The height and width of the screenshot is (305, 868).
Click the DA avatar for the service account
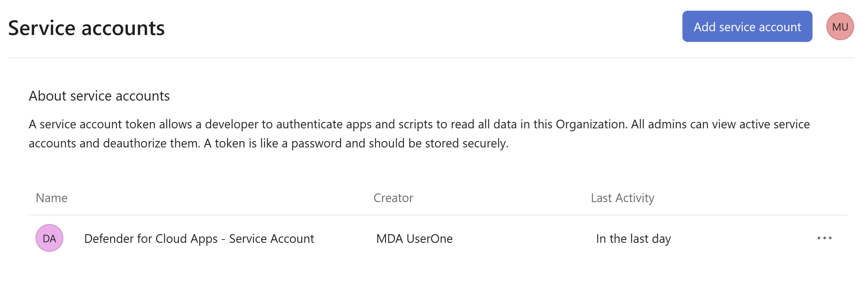[49, 238]
